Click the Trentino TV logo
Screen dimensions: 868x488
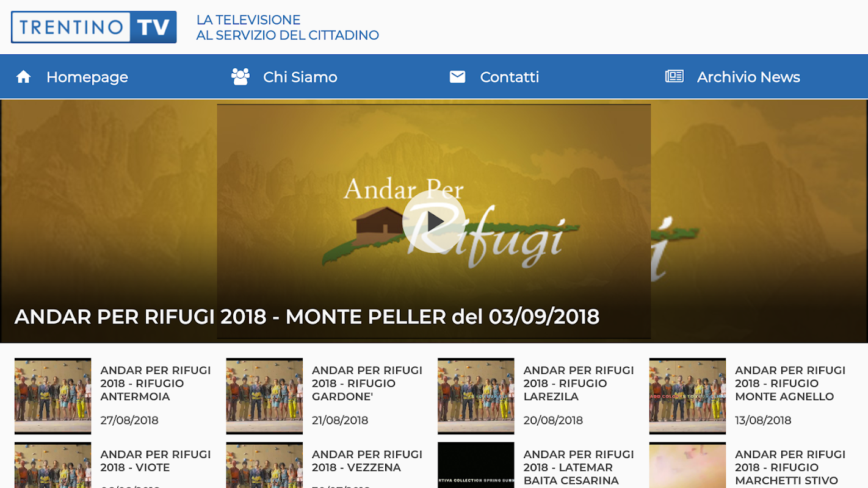(x=94, y=27)
